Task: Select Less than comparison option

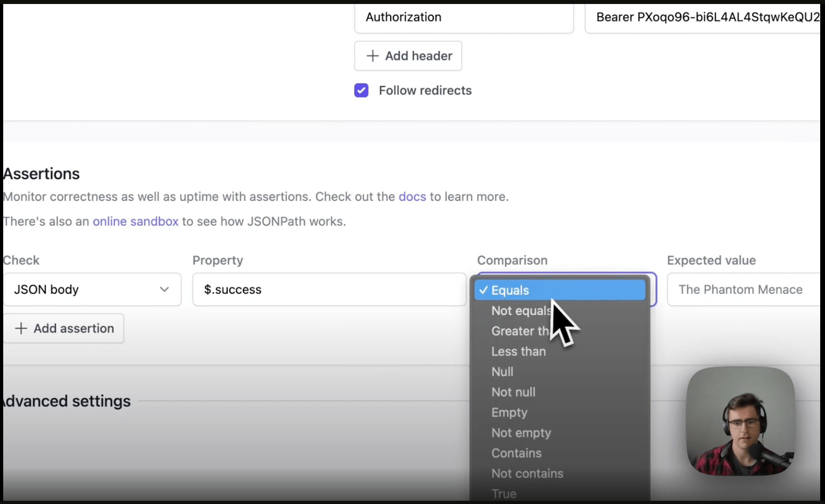Action: point(518,351)
